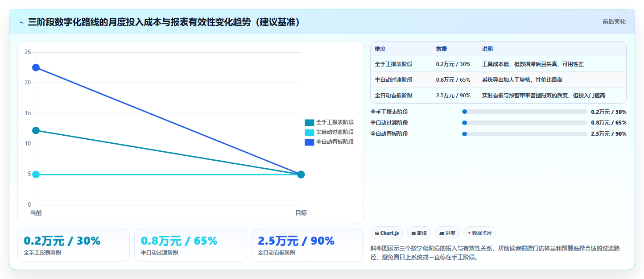The height and width of the screenshot is (279, 644).
Task: Click the 当前 x-axis label
Action: click(36, 213)
